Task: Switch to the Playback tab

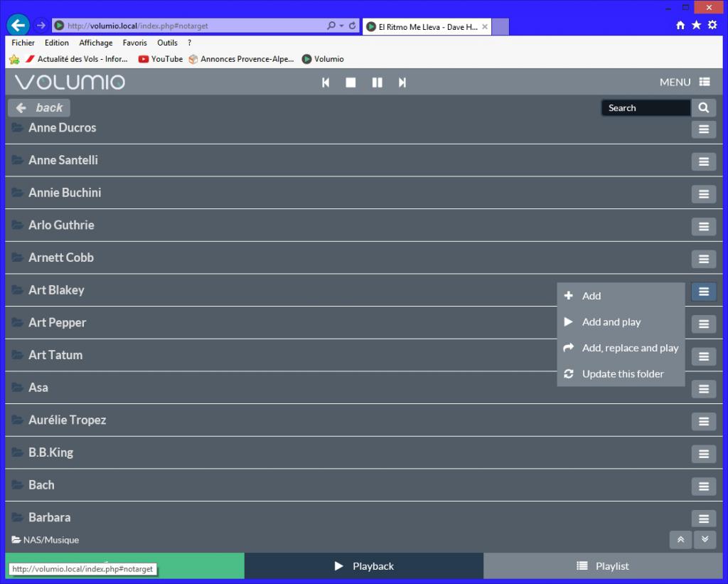Action: (x=363, y=566)
